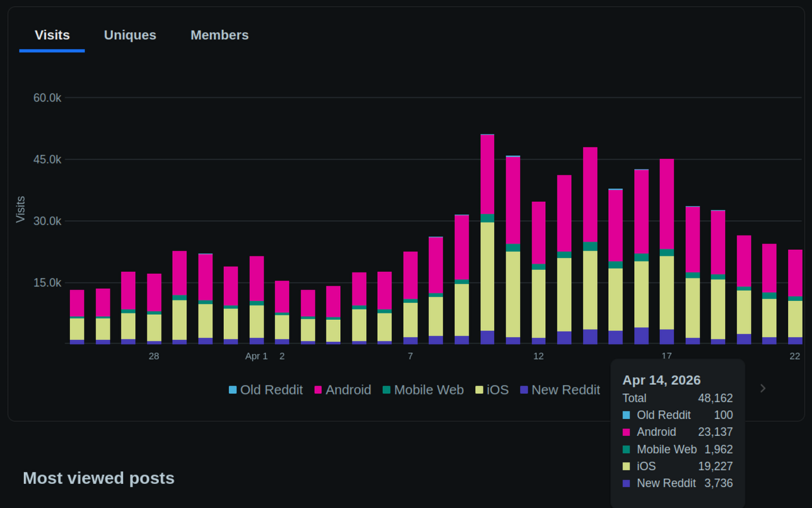
Task: Toggle the Old Reddit legend label
Action: 271,390
